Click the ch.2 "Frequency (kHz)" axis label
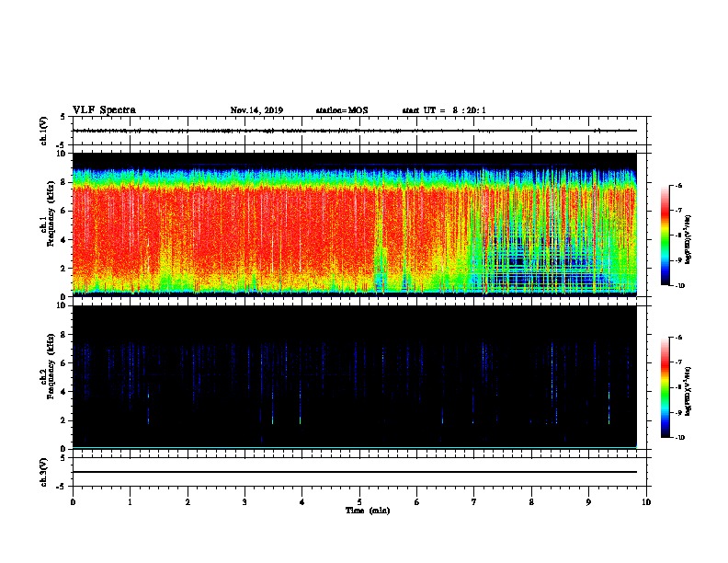This screenshot has height=563, width=728. point(52,365)
